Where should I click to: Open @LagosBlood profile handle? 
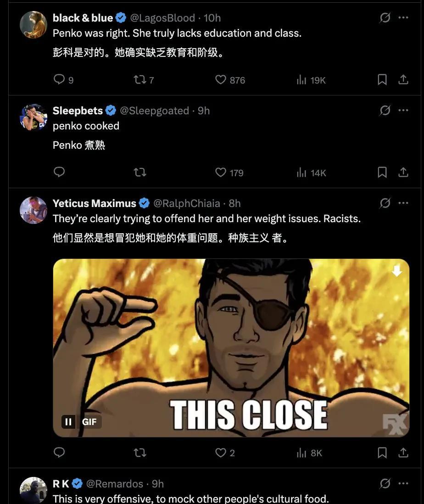pyautogui.click(x=162, y=18)
